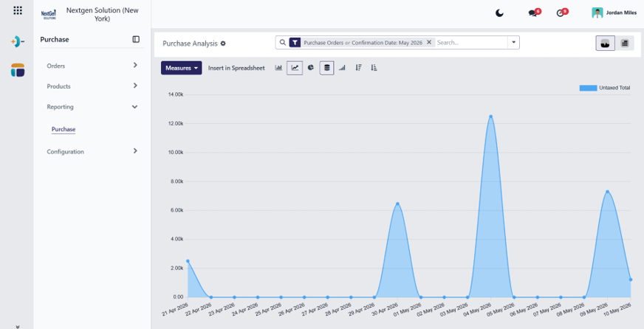Screen dimensions: 644x329
Task: Toggle dark mode moon icon
Action: pyautogui.click(x=499, y=13)
